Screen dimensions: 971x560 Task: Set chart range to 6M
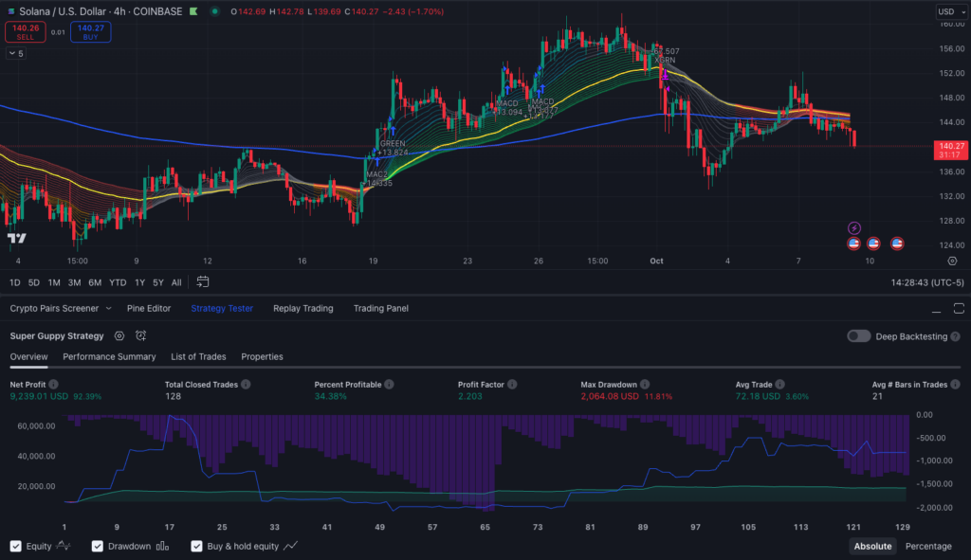95,282
